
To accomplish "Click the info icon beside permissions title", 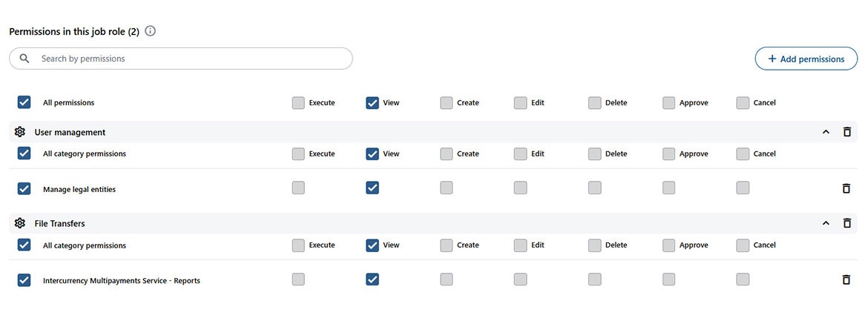I will 151,31.
